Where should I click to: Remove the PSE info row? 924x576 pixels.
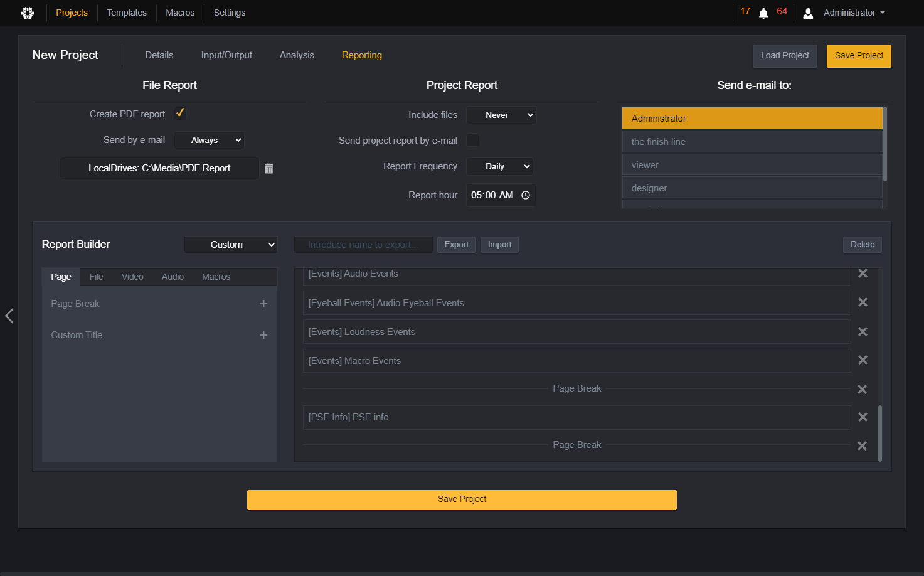point(863,417)
